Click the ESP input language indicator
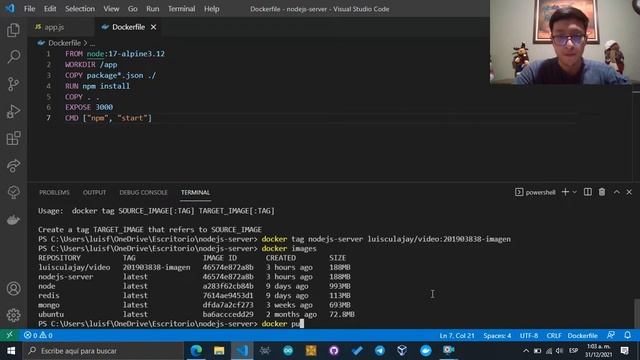This screenshot has height=360, width=640. point(573,351)
